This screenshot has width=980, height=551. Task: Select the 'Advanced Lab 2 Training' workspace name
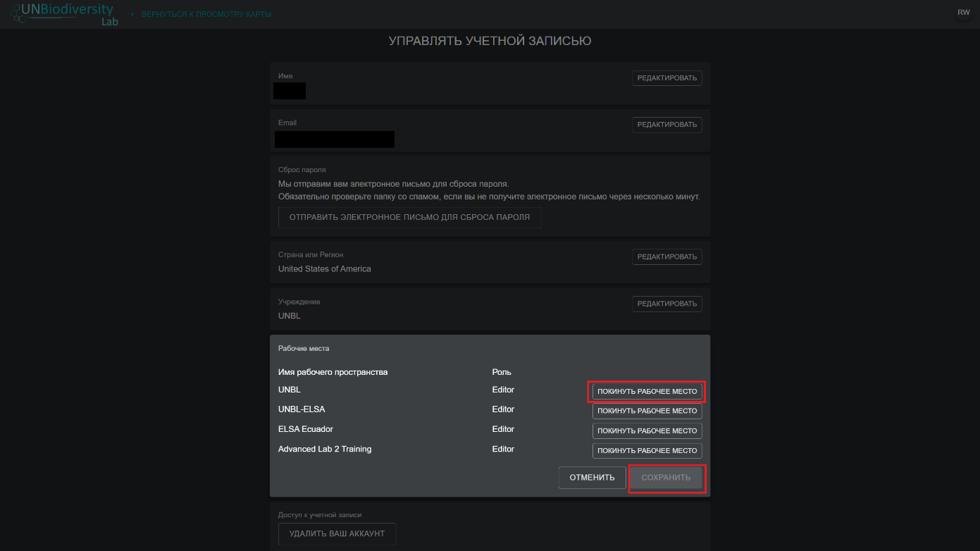tap(324, 449)
